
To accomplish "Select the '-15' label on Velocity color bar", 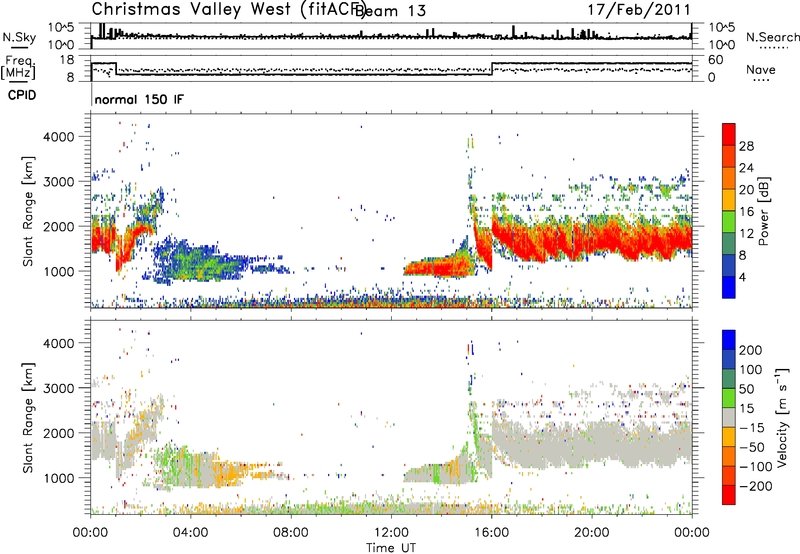I will (752, 428).
